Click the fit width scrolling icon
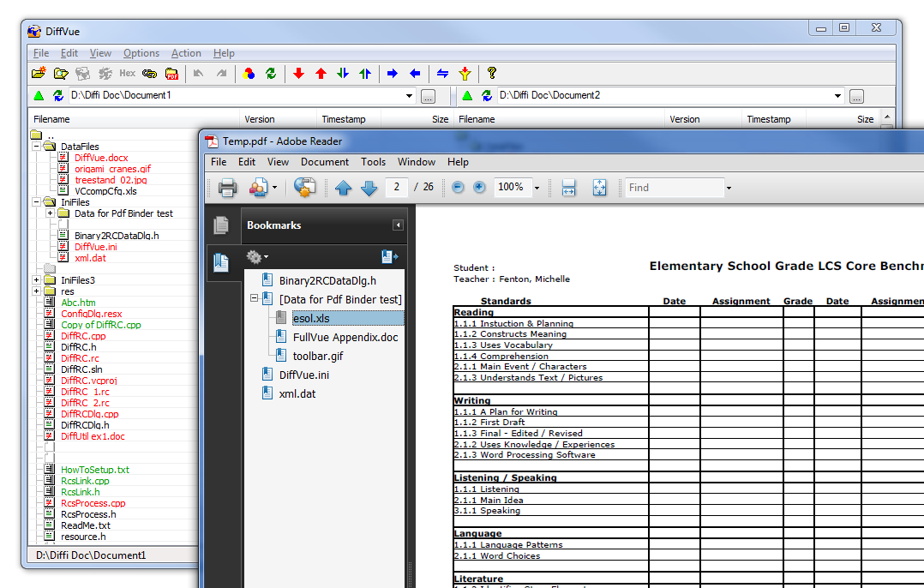The width and height of the screenshot is (924, 588). pos(568,188)
